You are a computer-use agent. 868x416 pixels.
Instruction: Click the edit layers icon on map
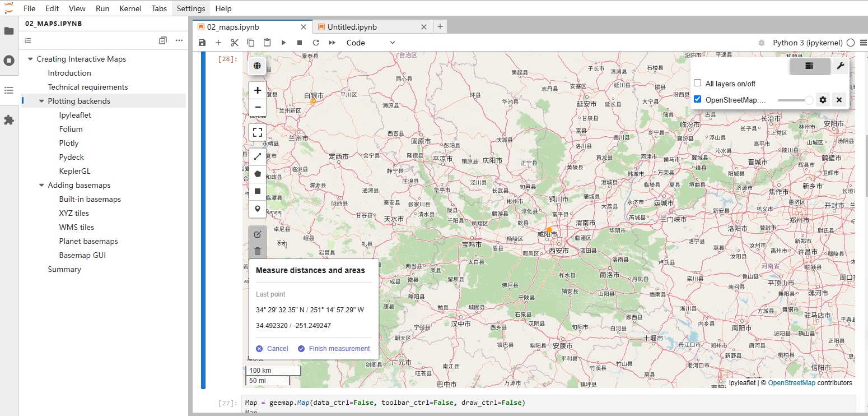pyautogui.click(x=258, y=234)
